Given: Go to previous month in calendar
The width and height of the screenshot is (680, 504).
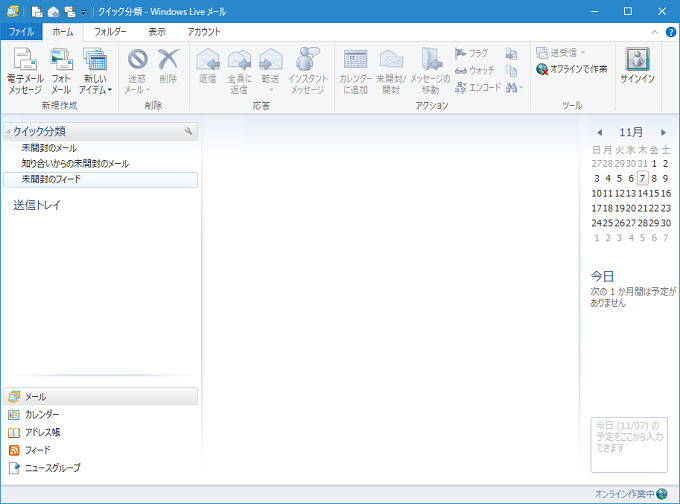Looking at the screenshot, I should 599,133.
